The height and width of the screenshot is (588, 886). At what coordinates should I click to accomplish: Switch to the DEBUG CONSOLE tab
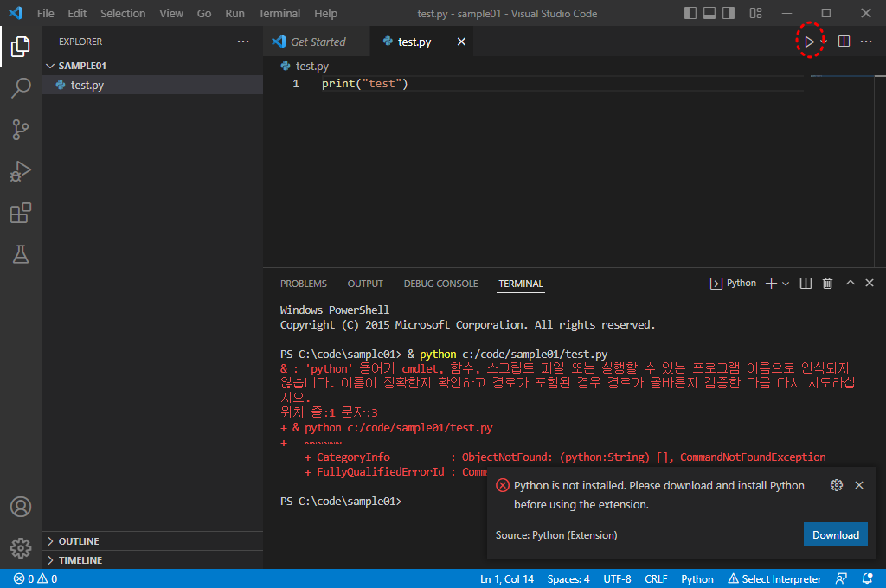440,284
